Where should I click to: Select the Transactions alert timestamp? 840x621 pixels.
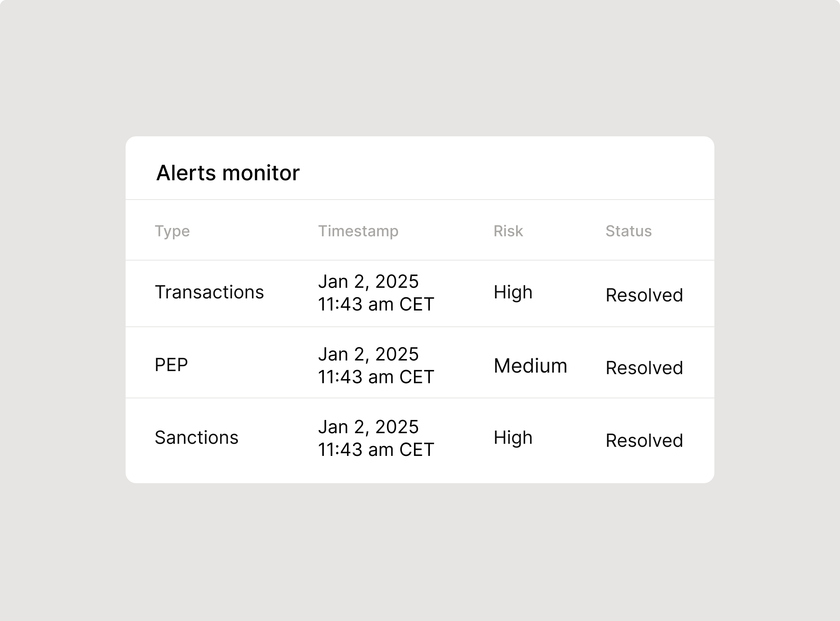[376, 293]
